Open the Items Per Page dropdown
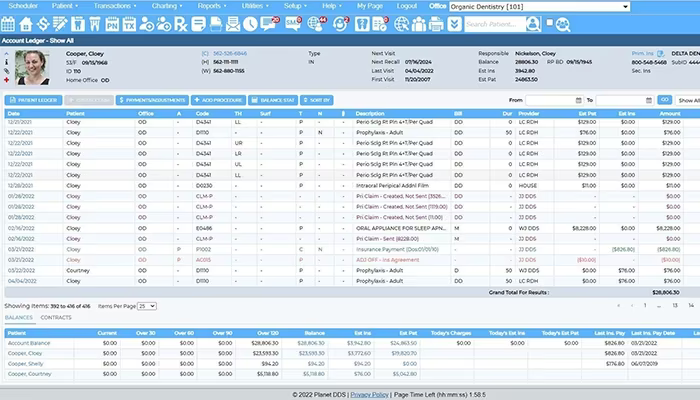The height and width of the screenshot is (400, 700). pos(147,306)
